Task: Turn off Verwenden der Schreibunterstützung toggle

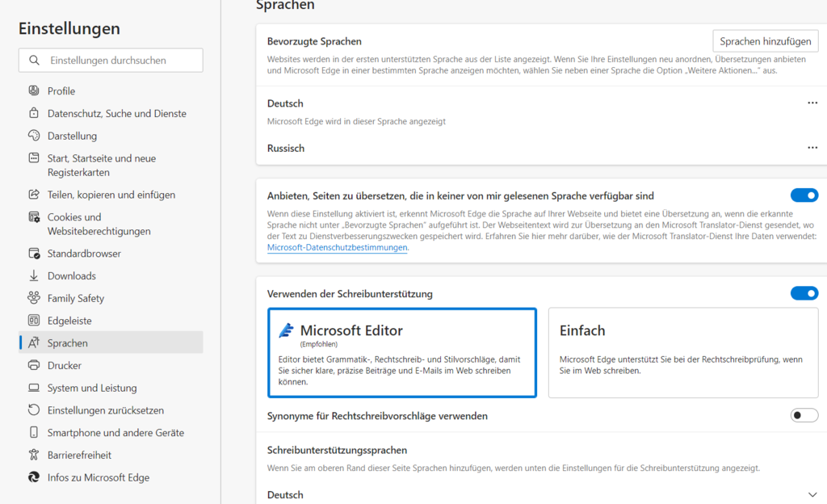Action: click(x=804, y=293)
